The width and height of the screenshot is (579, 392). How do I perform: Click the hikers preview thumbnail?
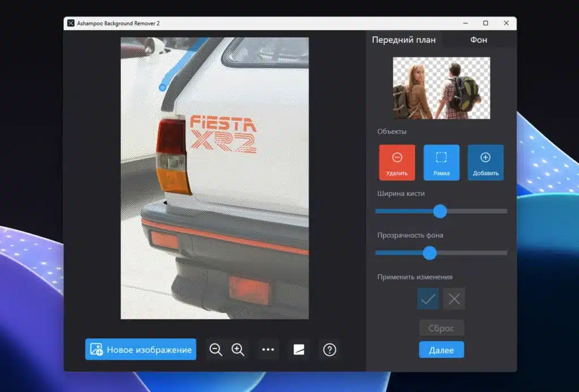point(441,88)
